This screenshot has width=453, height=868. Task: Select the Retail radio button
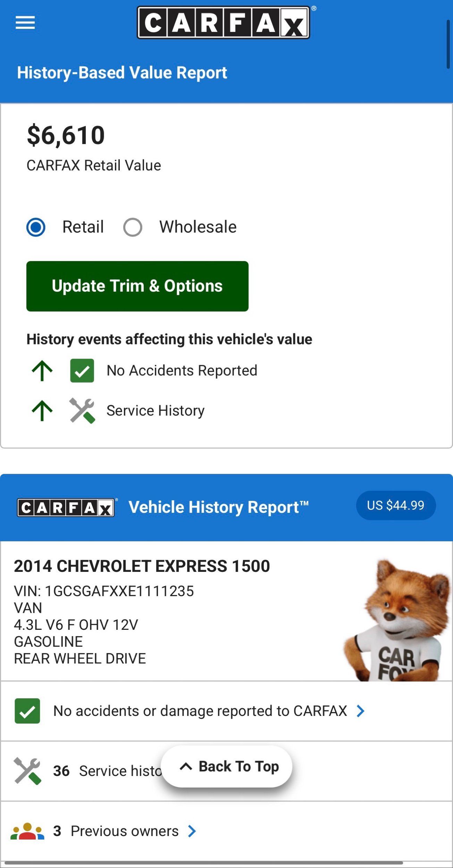[x=36, y=227]
